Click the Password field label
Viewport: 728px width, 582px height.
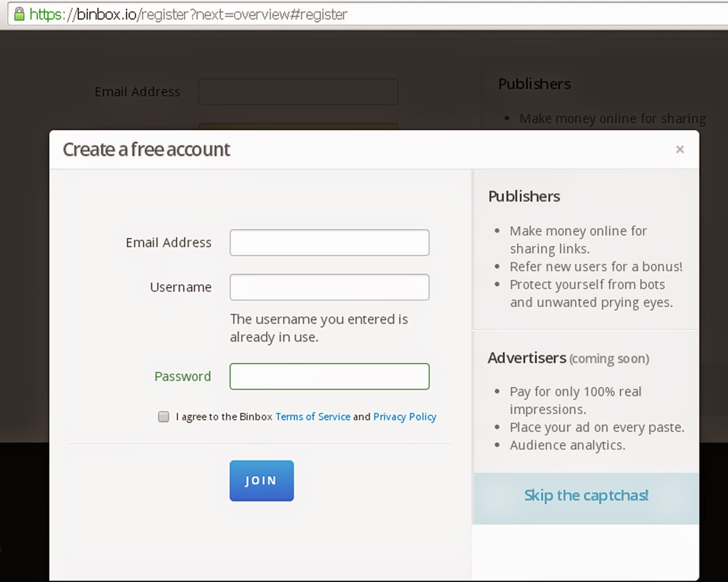coord(182,376)
